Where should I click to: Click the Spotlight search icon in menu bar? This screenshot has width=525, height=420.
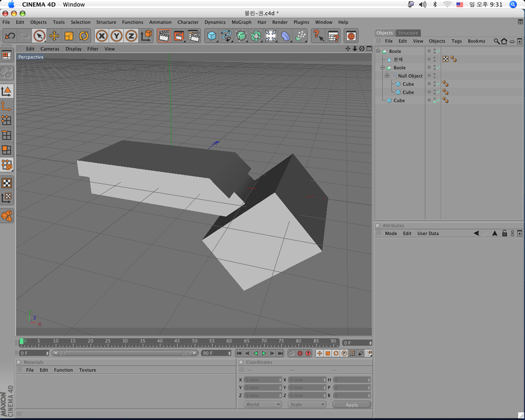pos(513,4)
